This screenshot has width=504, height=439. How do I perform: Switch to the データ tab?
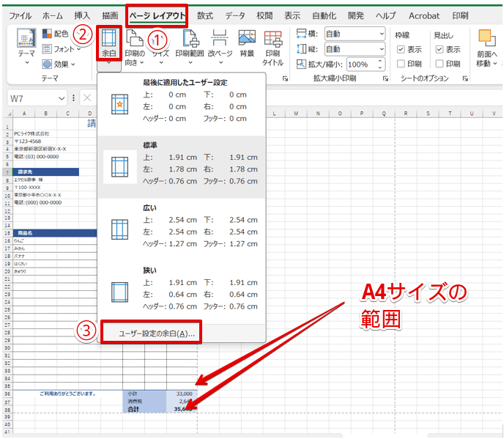pyautogui.click(x=235, y=16)
